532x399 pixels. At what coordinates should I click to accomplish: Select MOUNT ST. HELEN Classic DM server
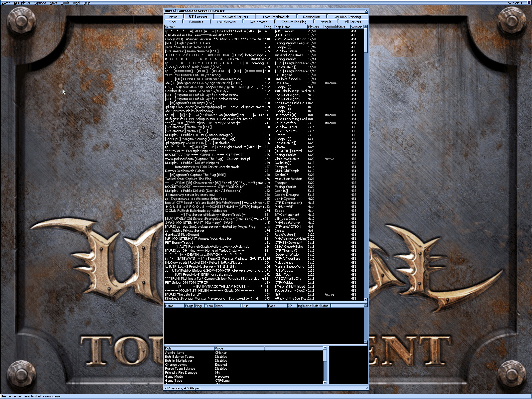[264, 290]
